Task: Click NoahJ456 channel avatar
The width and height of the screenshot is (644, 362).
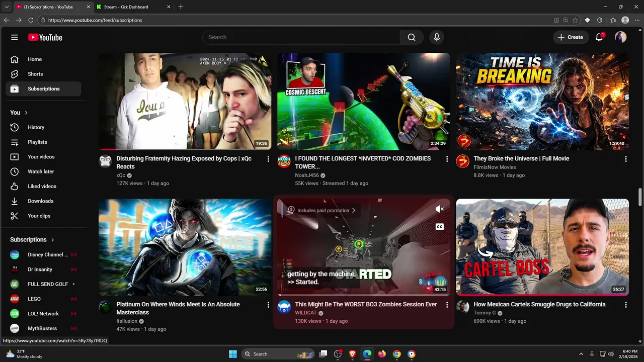Action: pyautogui.click(x=284, y=161)
